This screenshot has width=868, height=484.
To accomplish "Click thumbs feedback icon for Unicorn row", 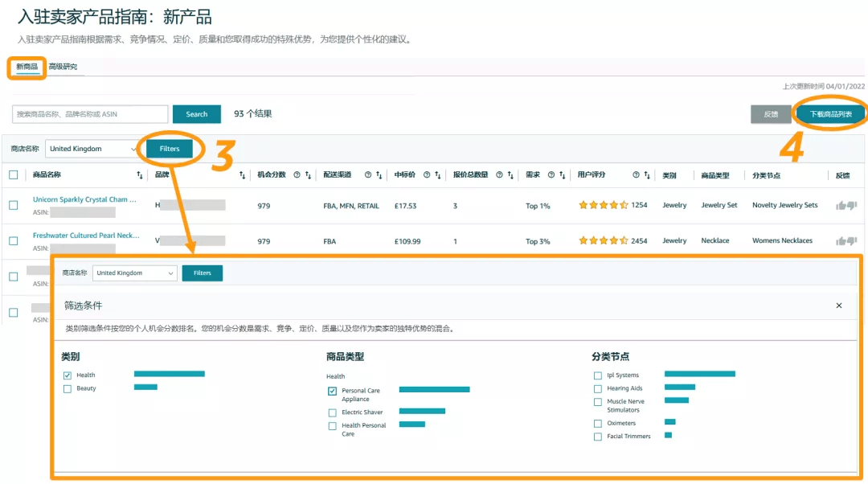I will click(845, 206).
